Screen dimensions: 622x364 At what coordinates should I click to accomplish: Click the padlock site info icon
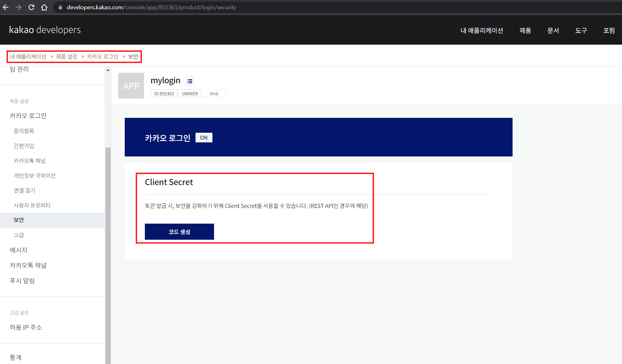pyautogui.click(x=60, y=7)
